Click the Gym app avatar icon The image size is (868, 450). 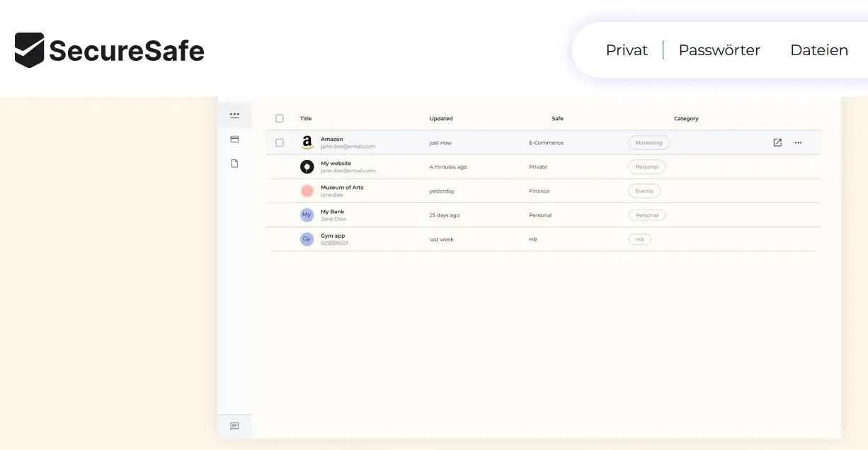click(x=307, y=239)
